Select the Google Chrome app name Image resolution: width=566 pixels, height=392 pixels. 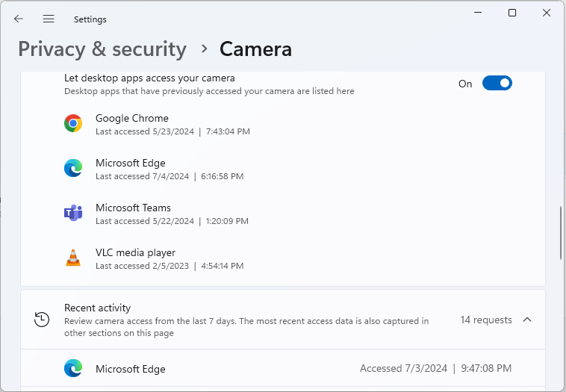(x=132, y=119)
